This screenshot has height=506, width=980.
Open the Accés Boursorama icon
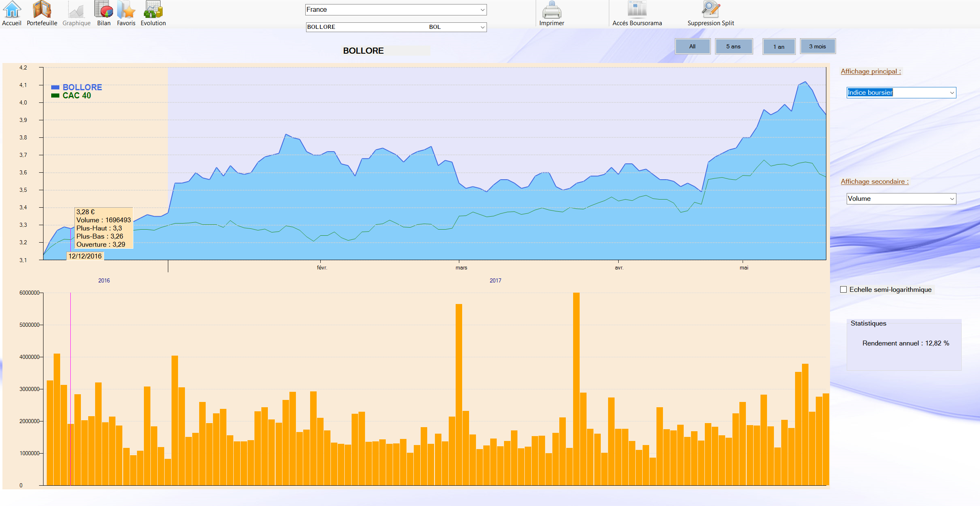coord(637,9)
